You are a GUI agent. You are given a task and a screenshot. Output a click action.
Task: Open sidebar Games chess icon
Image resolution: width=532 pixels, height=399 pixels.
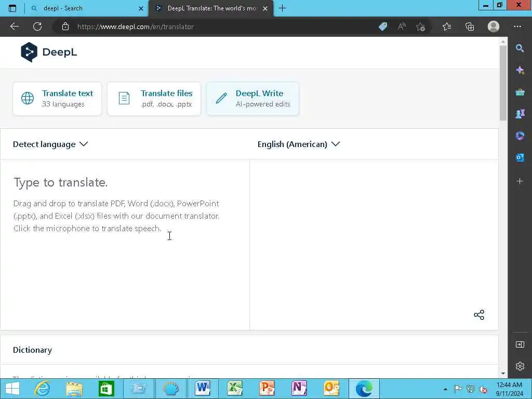point(520,114)
